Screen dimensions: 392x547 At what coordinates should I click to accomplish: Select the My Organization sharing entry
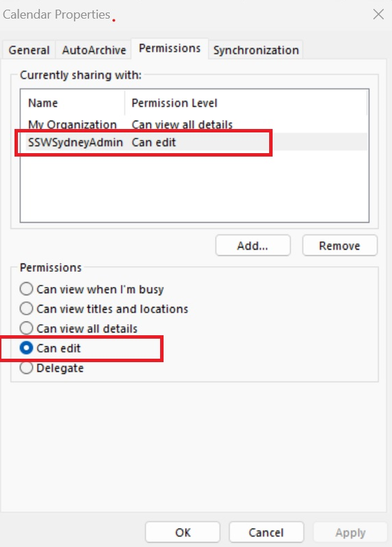pyautogui.click(x=194, y=124)
